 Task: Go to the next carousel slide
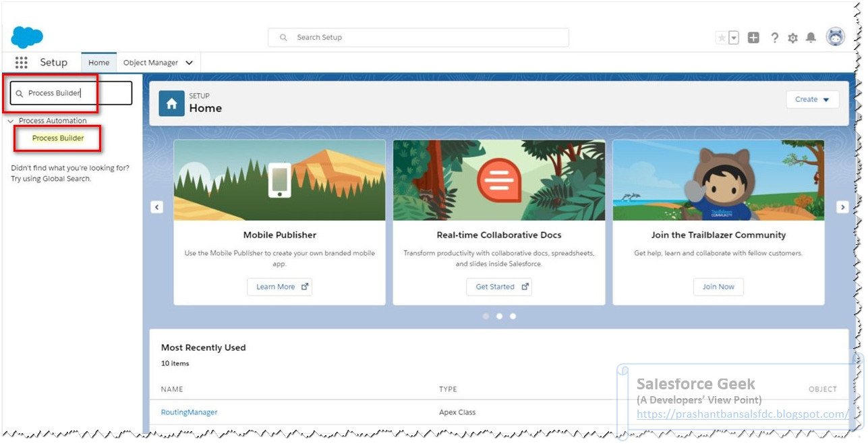point(842,207)
